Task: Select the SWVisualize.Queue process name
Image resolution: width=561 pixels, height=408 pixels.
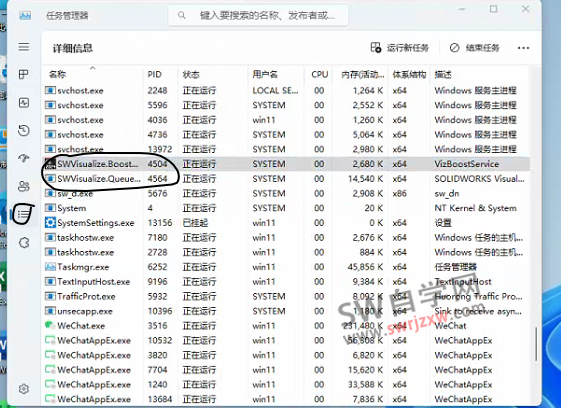Action: tap(99, 179)
